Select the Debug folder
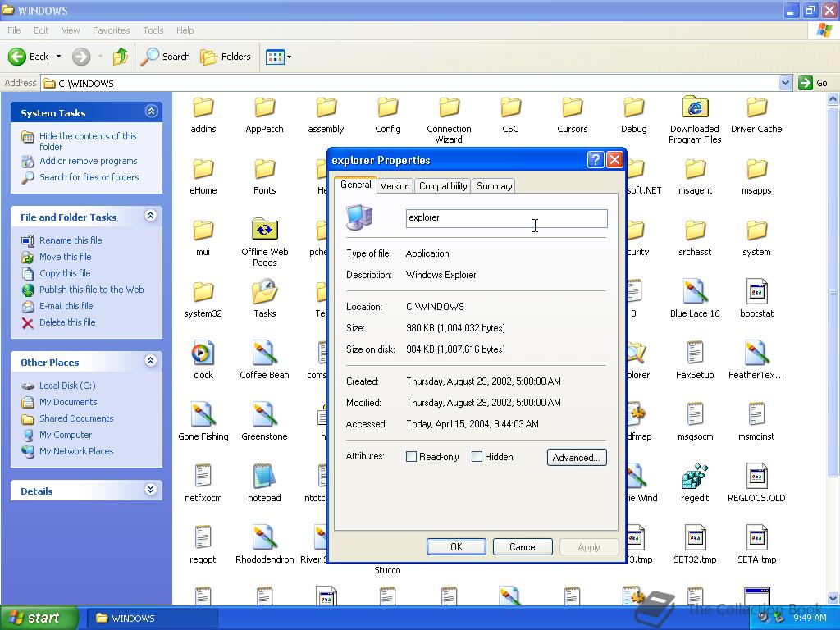 point(634,115)
